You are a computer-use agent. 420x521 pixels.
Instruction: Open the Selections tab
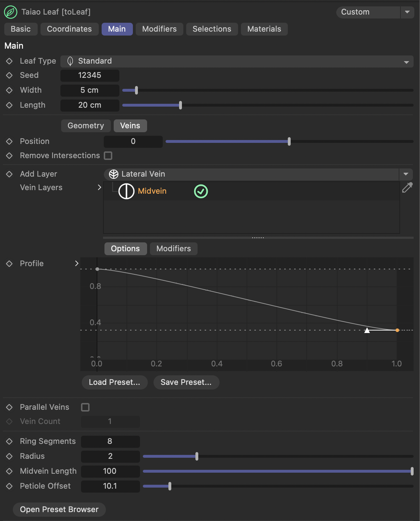212,29
